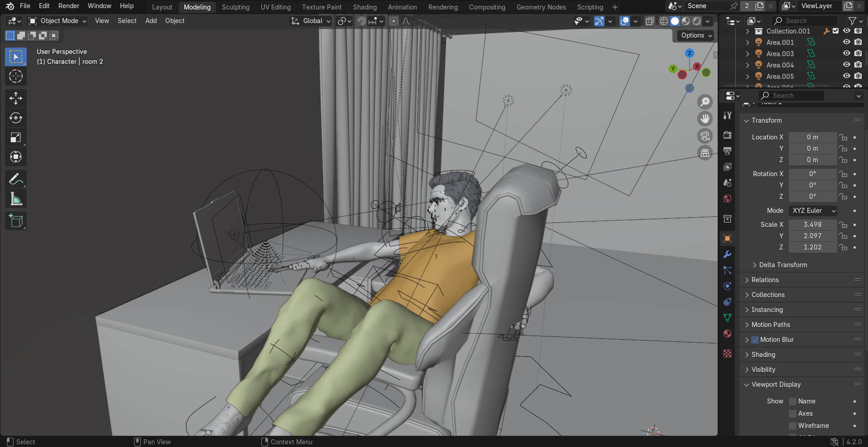Pick the Add Cube tool
Viewport: 868px width, 447px height.
pyautogui.click(x=16, y=221)
